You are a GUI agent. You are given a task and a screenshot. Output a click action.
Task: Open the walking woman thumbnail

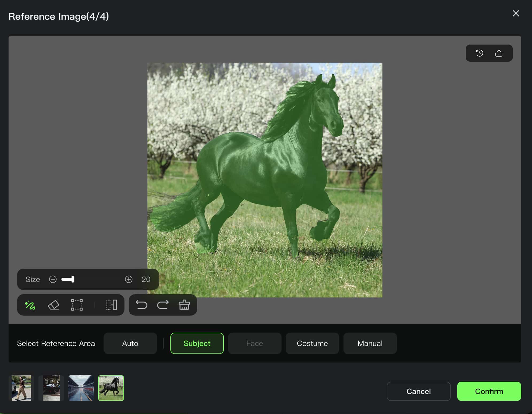[21, 388]
